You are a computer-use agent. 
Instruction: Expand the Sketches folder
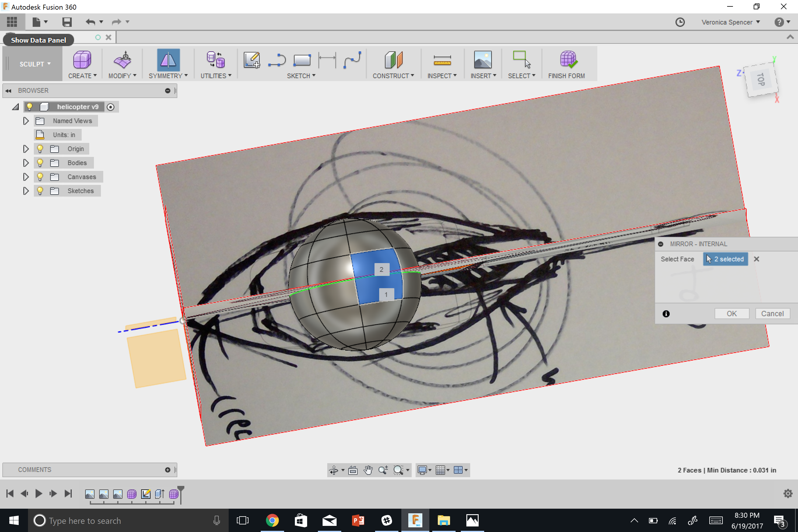pos(26,191)
